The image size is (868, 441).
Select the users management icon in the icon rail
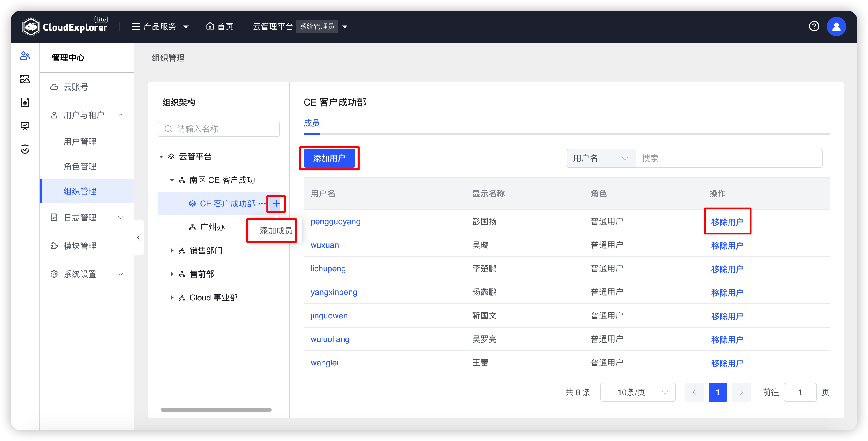click(25, 56)
